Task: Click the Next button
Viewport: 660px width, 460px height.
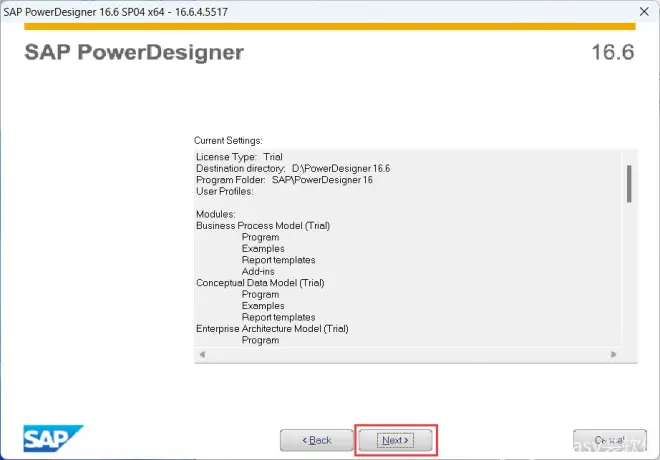Action: (395, 440)
